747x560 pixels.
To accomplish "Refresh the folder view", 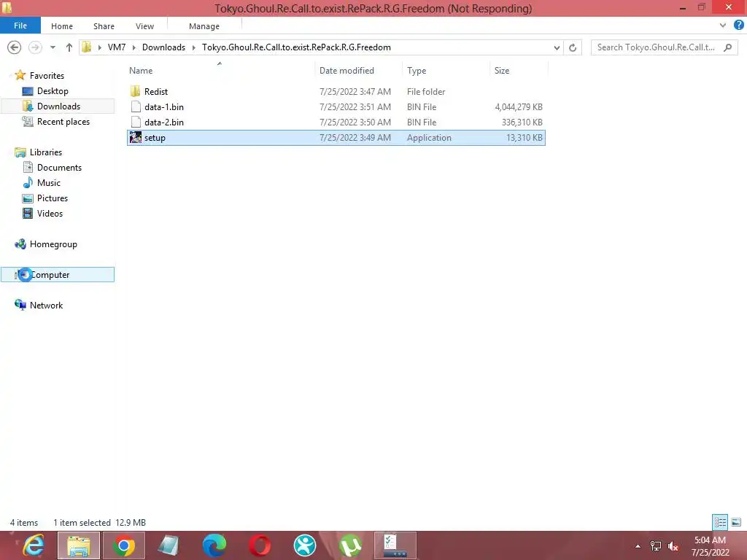I will 573,47.
